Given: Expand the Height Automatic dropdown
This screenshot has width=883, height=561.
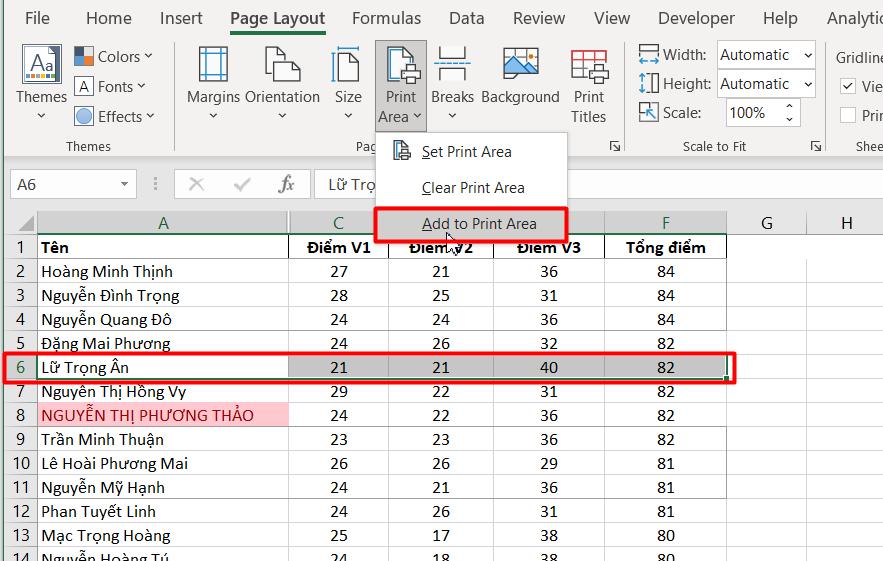Looking at the screenshot, I should (x=807, y=84).
